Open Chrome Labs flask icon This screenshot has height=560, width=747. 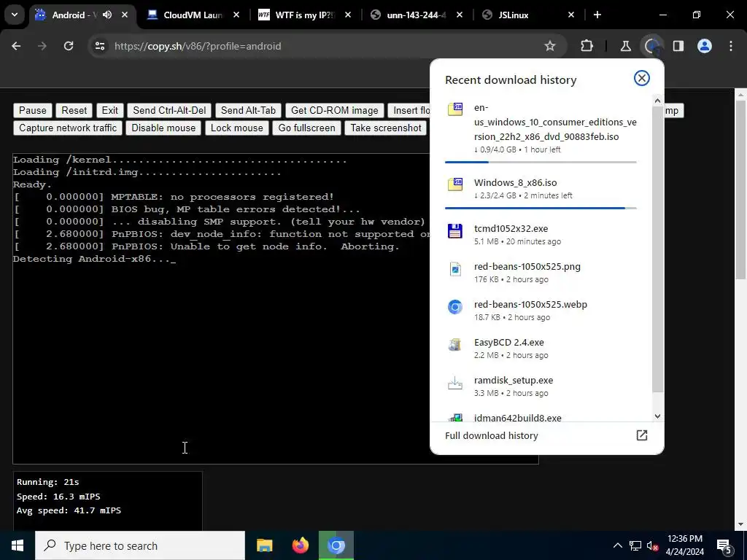pyautogui.click(x=625, y=46)
